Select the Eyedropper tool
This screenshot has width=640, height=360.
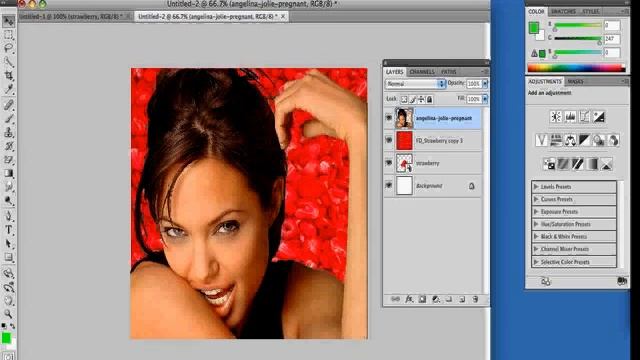[9, 89]
